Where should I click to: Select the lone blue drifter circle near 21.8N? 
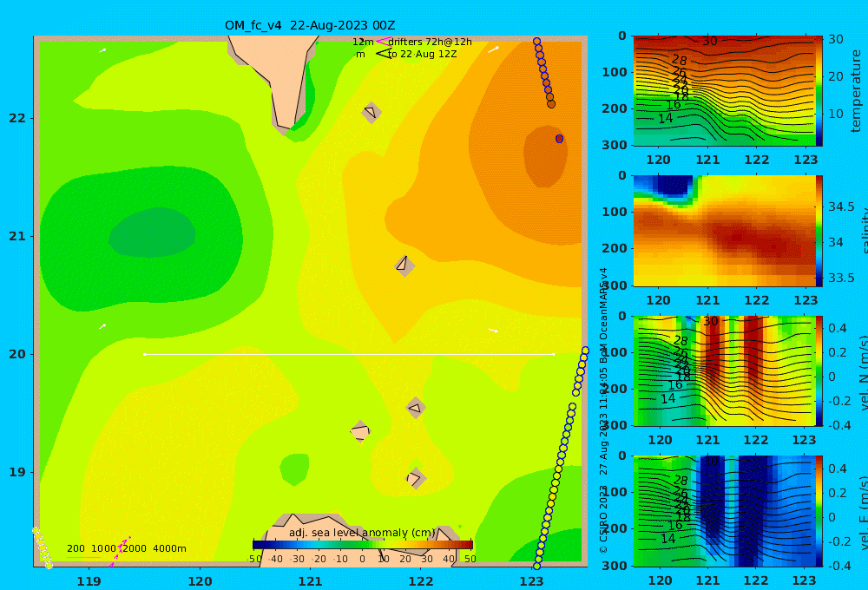click(x=559, y=139)
